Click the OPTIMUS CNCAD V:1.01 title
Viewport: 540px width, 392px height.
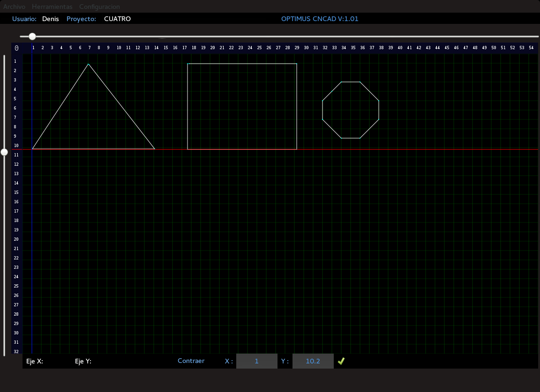(320, 19)
